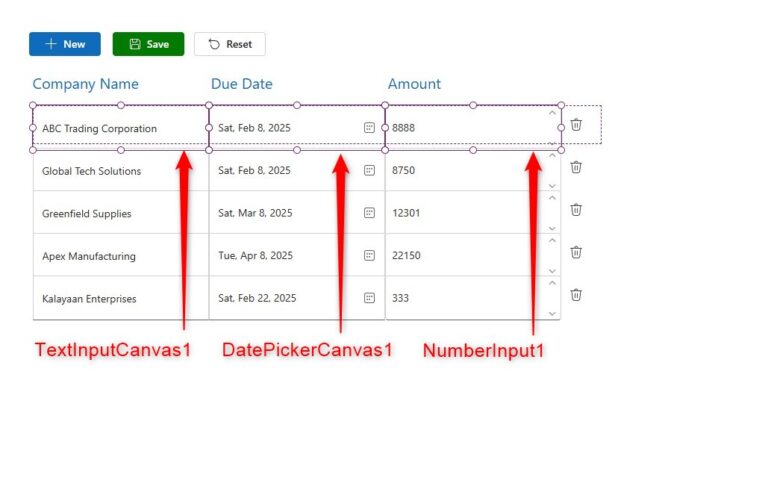Open date picker for Feb 22, 2025
Image resolution: width=768 pixels, height=498 pixels.
point(369,298)
